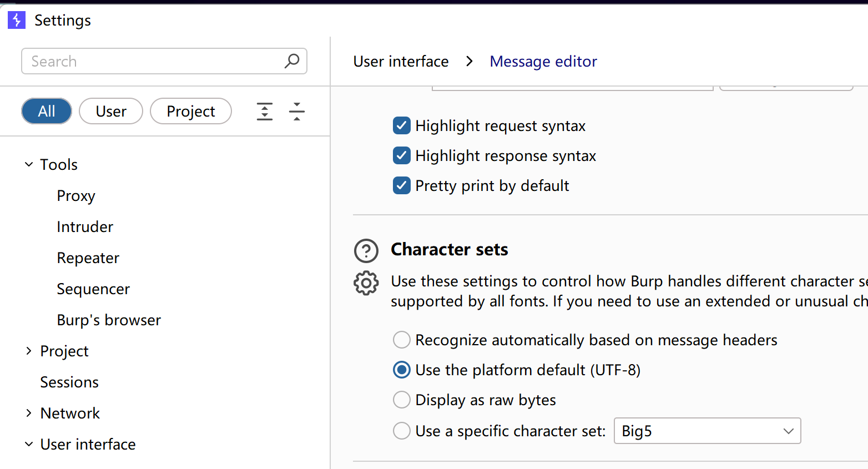
Task: Show only Project settings filter
Action: click(190, 112)
